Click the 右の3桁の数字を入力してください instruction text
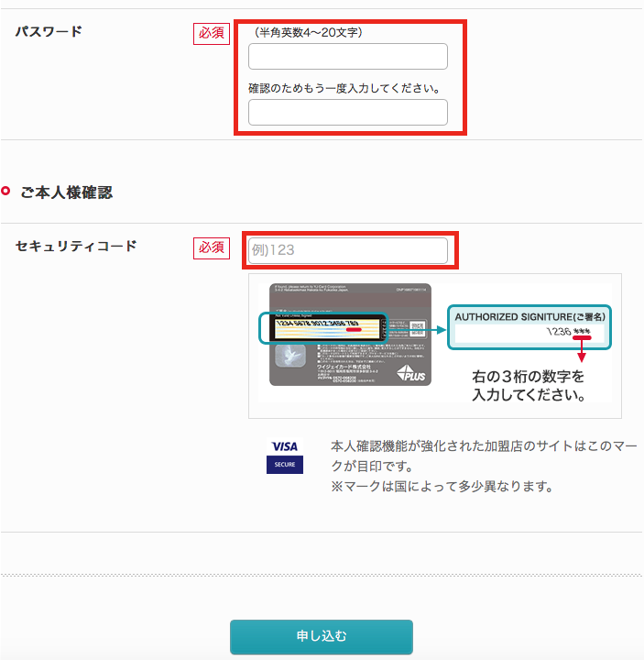The width and height of the screenshot is (644, 660). 529,385
